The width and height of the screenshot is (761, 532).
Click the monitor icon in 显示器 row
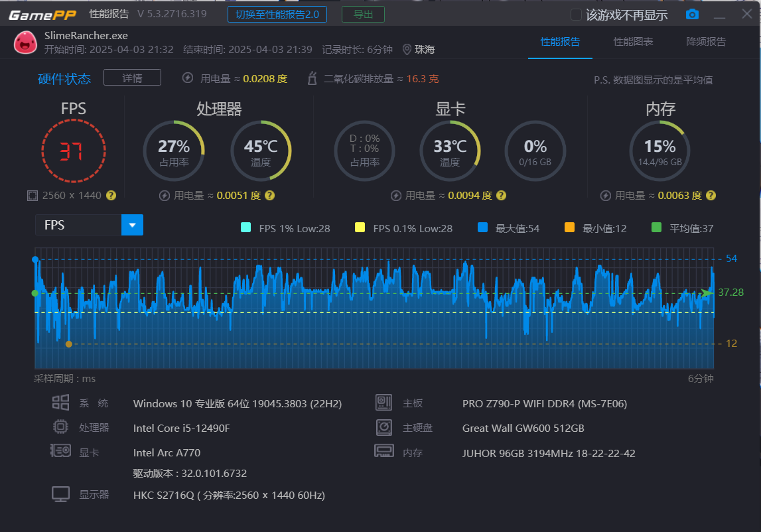60,494
